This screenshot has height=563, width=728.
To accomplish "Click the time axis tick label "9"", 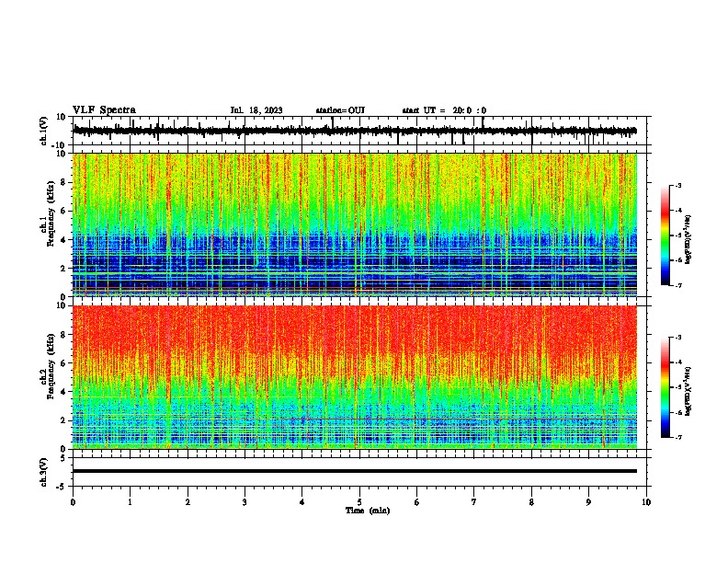I will [588, 502].
